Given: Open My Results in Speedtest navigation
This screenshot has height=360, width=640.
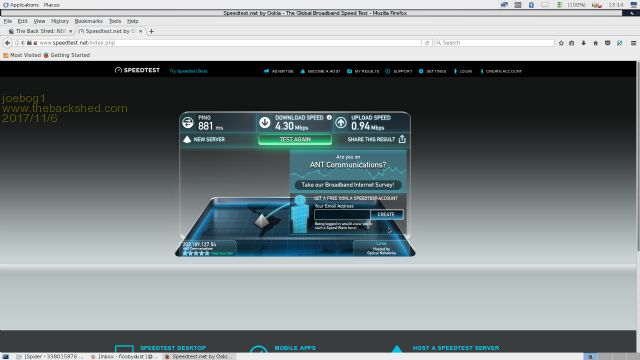Looking at the screenshot, I should coord(363,71).
